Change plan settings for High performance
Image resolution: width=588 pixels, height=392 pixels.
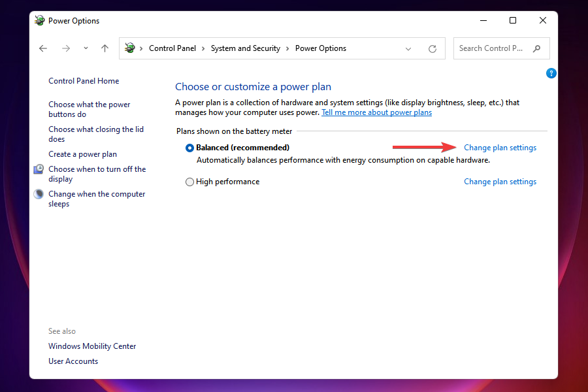click(x=500, y=182)
